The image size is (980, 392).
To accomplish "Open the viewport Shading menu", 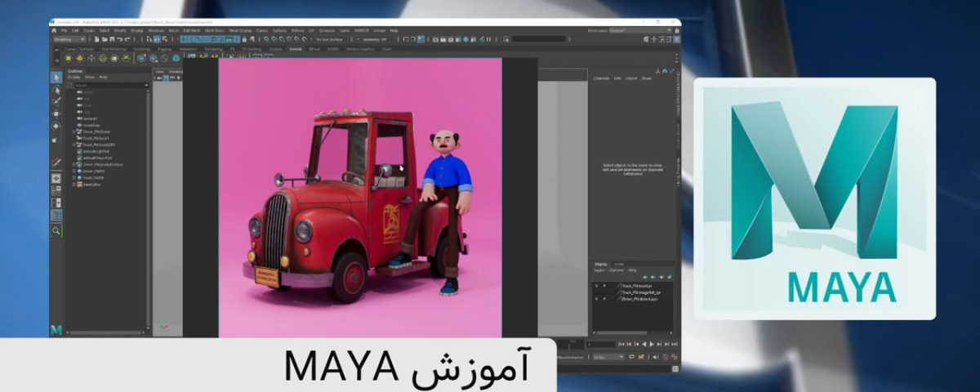I will (176, 71).
